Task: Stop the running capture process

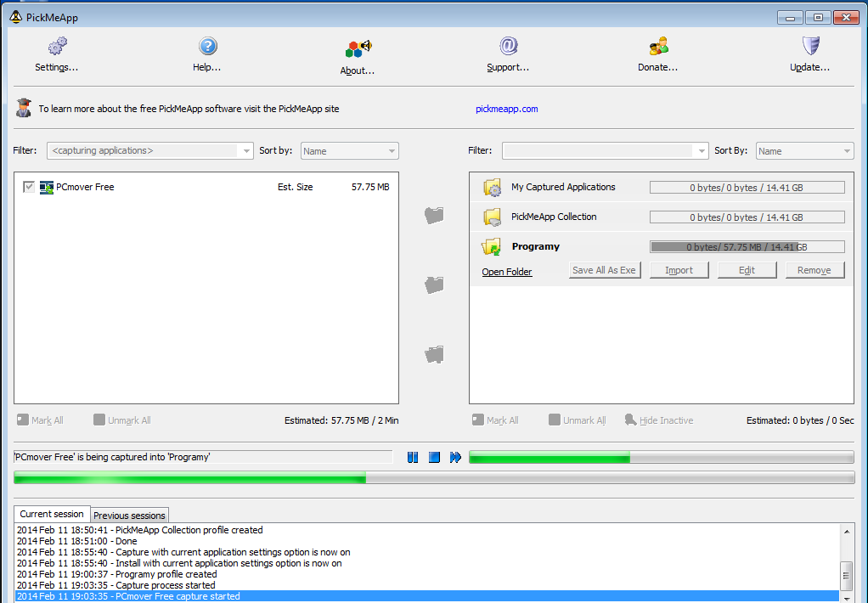Action: coord(434,458)
